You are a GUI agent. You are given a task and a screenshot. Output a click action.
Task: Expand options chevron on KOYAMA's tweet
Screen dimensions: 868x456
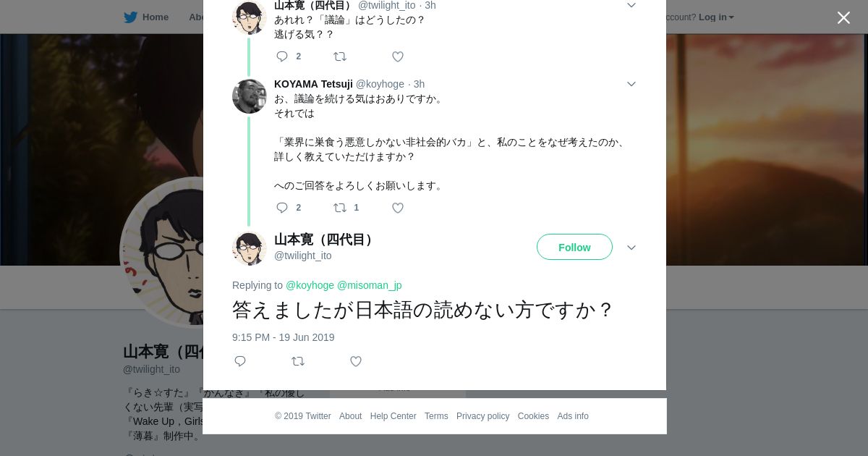631,84
